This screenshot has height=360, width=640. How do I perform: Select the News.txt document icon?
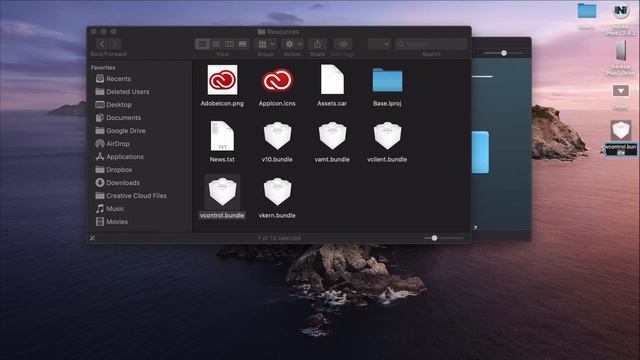[x=222, y=136]
